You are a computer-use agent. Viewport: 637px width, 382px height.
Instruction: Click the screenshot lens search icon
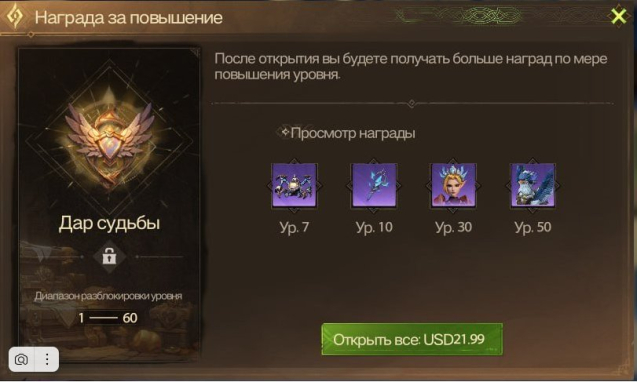click(22, 359)
